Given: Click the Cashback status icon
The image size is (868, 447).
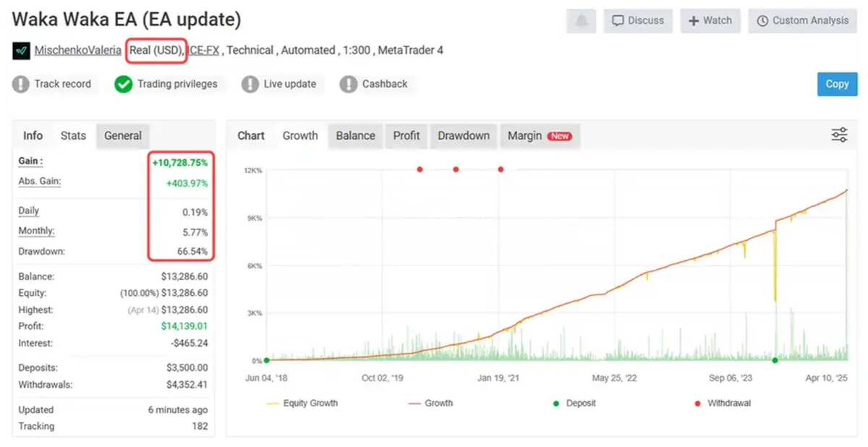Looking at the screenshot, I should 349,84.
